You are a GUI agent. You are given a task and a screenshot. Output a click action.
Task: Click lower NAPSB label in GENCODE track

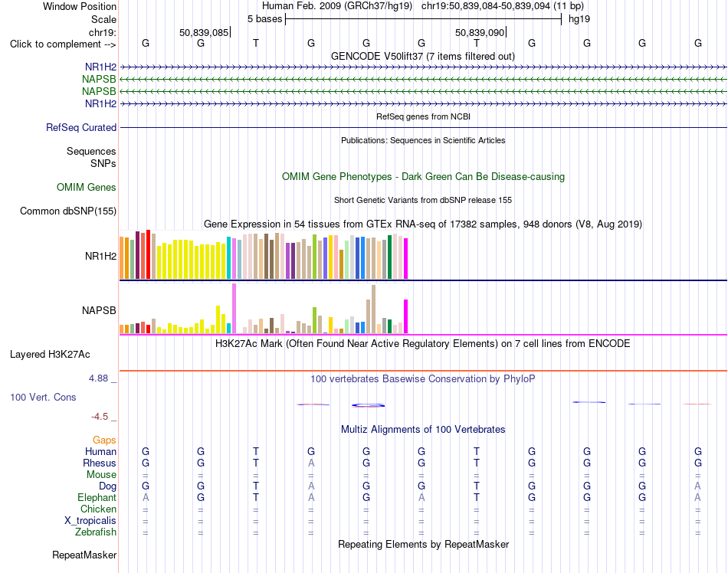pyautogui.click(x=99, y=91)
